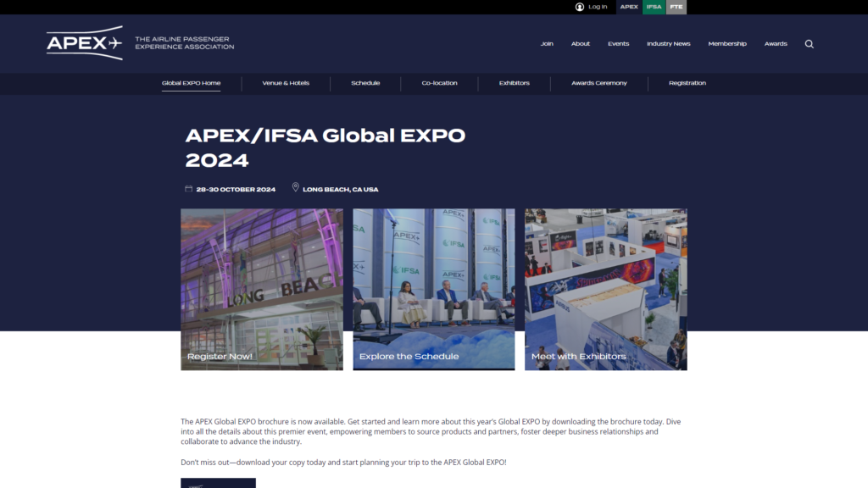
Task: Switch to the IFSA site tab
Action: [x=654, y=7]
